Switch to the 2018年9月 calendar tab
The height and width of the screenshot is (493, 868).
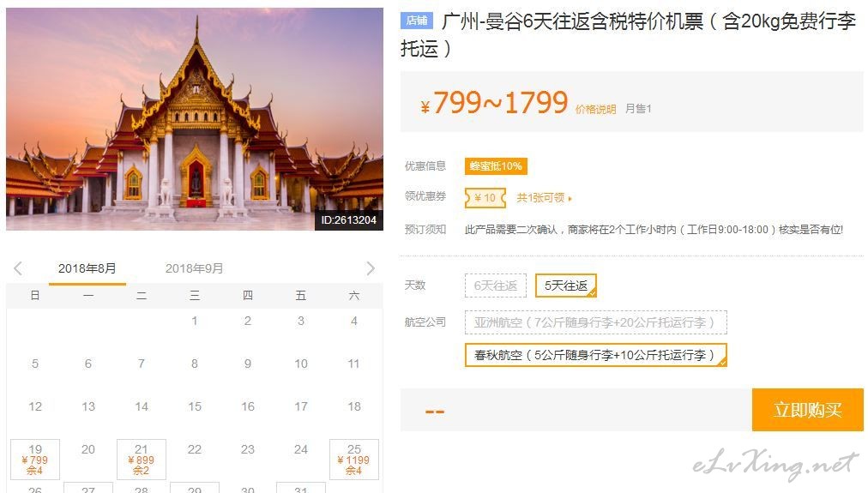pos(195,268)
